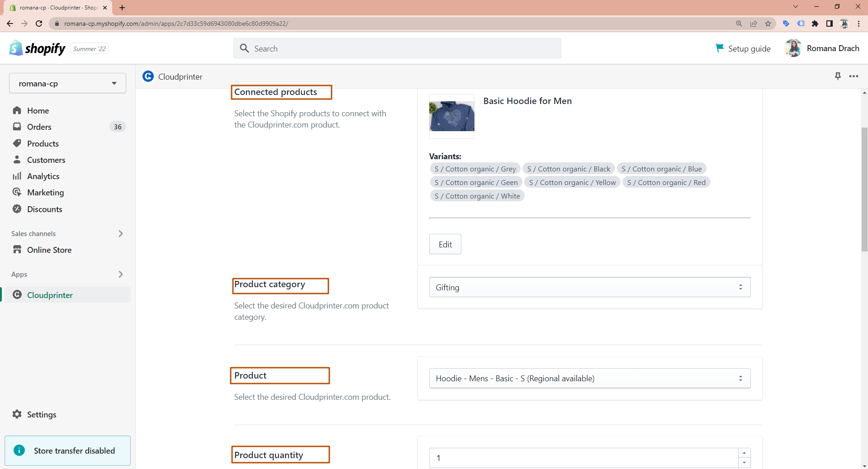The height and width of the screenshot is (469, 868).
Task: Open a new browser tab
Action: (x=122, y=7)
